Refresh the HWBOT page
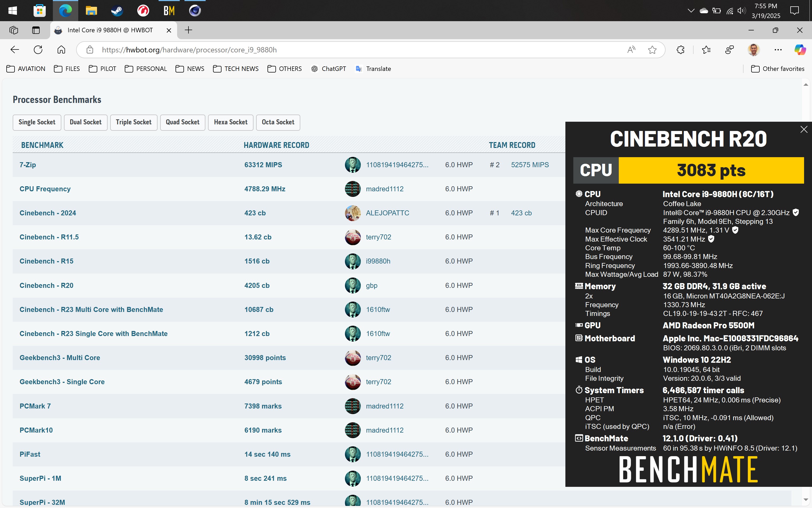 pyautogui.click(x=38, y=50)
